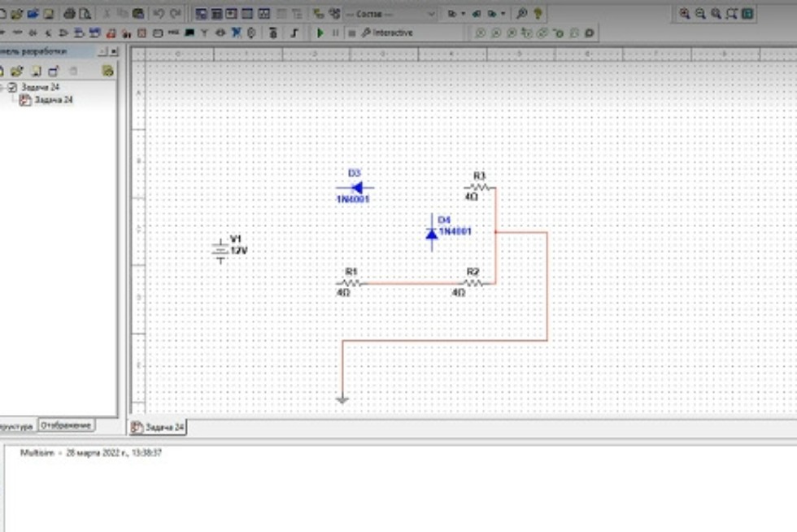Screen dimensions: 797x532
Task: Select the Задача 24 schematic in tree
Action: [53, 100]
